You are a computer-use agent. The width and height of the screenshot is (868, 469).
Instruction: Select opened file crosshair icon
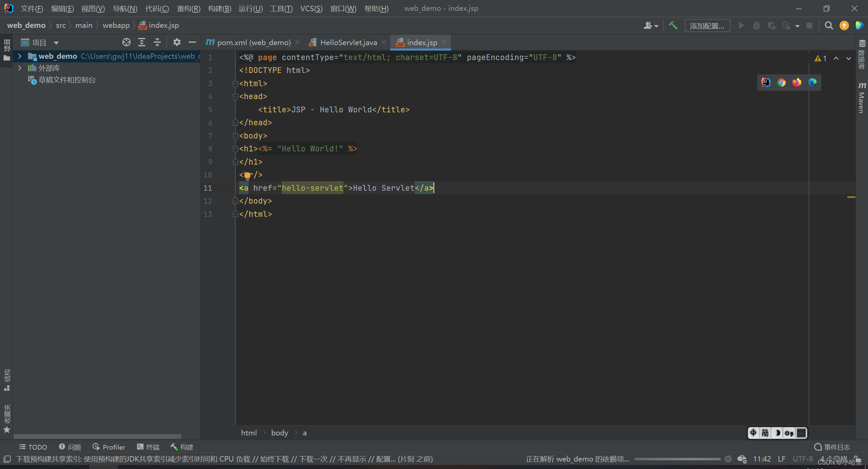click(126, 42)
